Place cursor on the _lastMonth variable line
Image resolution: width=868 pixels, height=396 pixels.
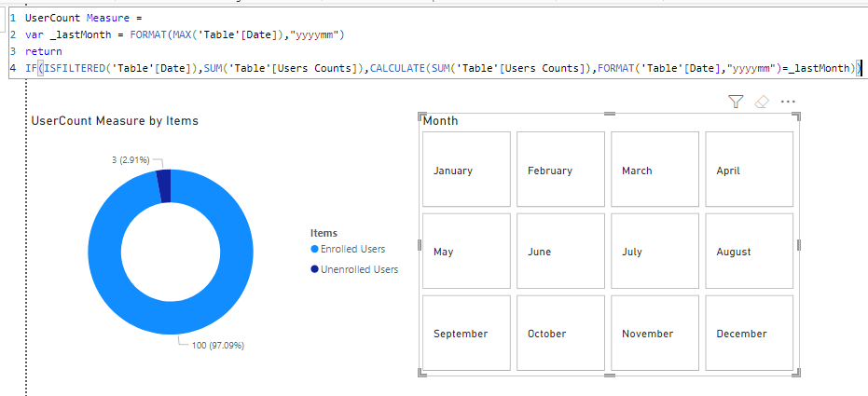[185, 34]
